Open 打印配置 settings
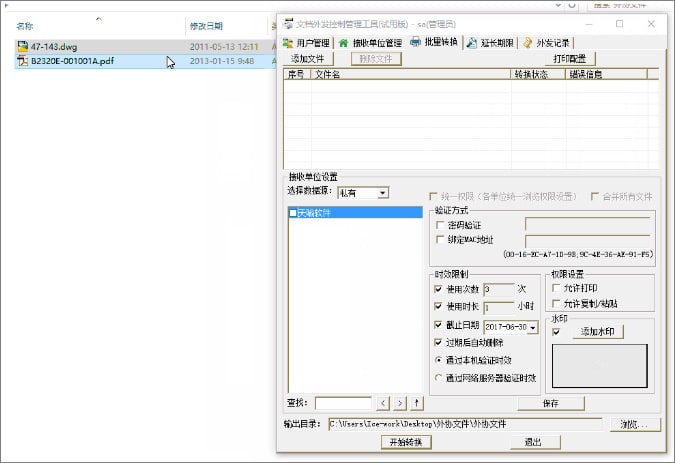The width and height of the screenshot is (675, 463). tap(569, 59)
